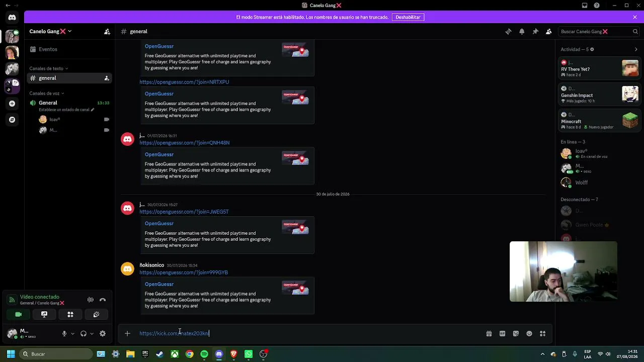Open the Windows Start menu
Image resolution: width=644 pixels, height=362 pixels.
tap(11, 354)
